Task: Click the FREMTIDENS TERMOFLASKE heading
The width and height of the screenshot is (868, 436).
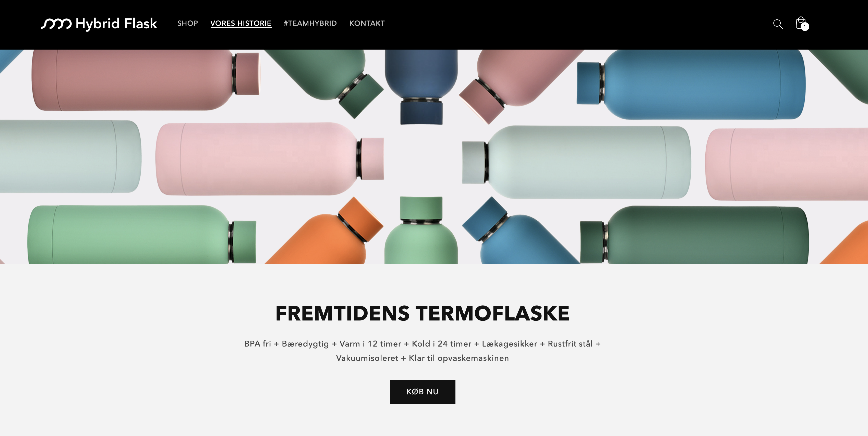Action: (423, 313)
